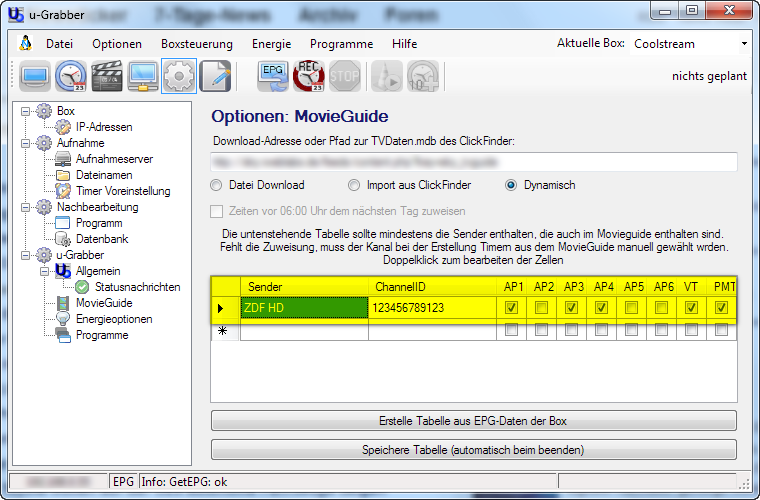The width and height of the screenshot is (760, 500).
Task: Click the REC recording toolbar icon
Action: (x=308, y=76)
